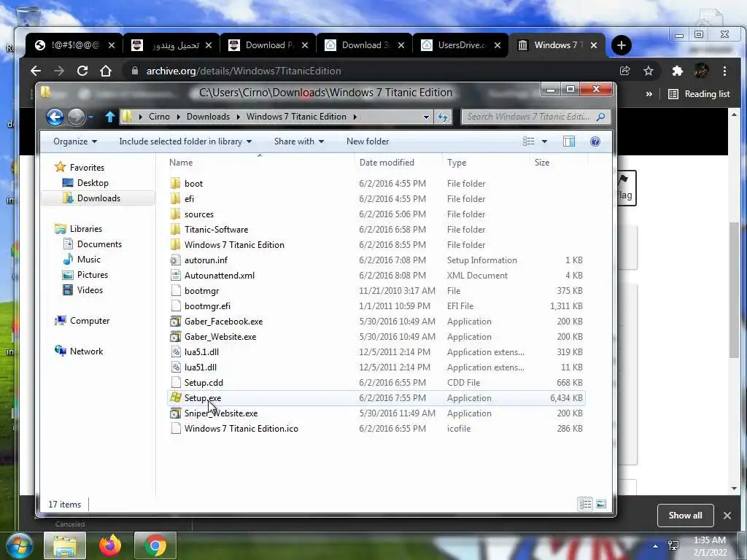Open new Chrome tab plus button
The width and height of the screenshot is (747, 560).
point(622,45)
